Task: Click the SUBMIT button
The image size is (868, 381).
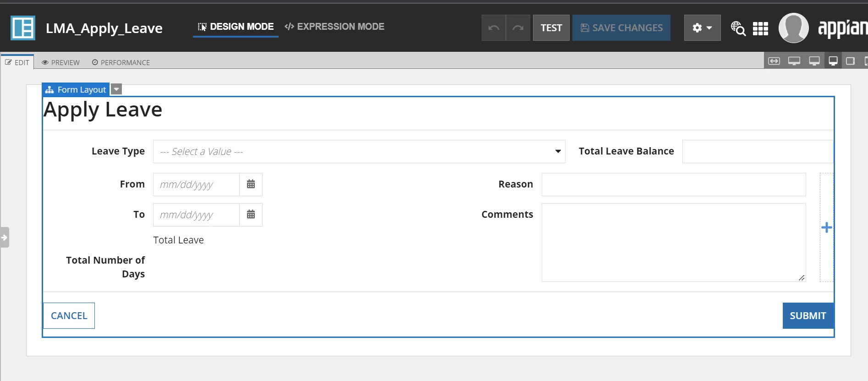Action: (x=808, y=315)
